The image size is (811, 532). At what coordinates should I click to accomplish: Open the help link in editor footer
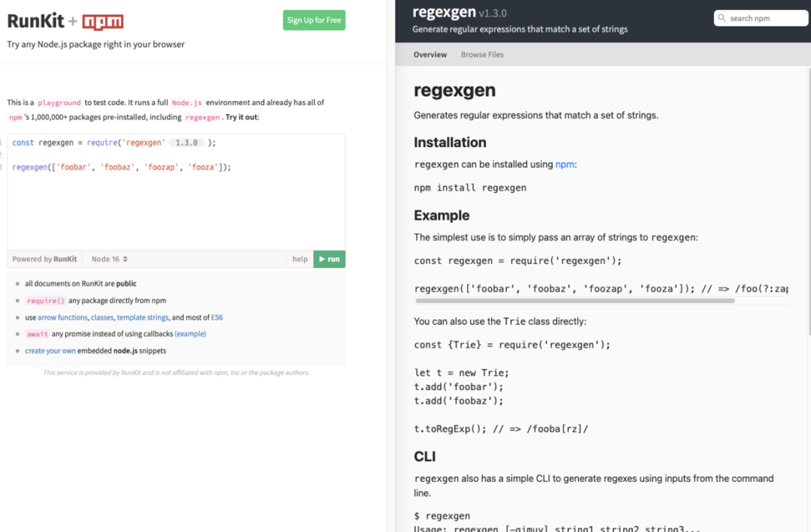tap(300, 259)
